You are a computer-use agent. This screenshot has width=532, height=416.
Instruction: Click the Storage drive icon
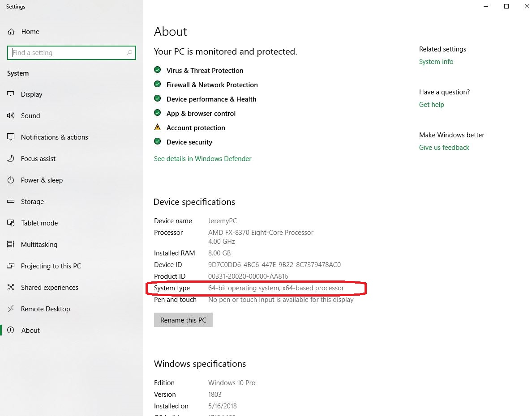coord(11,202)
